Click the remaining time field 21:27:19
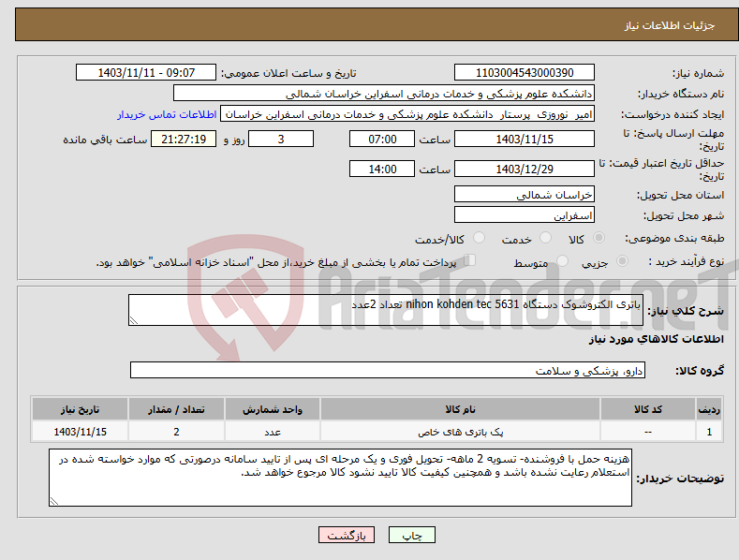Image resolution: width=739 pixels, height=560 pixels. coord(184,139)
